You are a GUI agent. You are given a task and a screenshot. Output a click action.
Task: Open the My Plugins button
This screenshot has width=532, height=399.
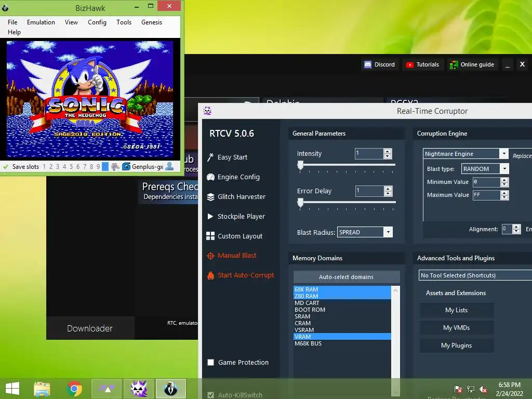[x=456, y=345]
